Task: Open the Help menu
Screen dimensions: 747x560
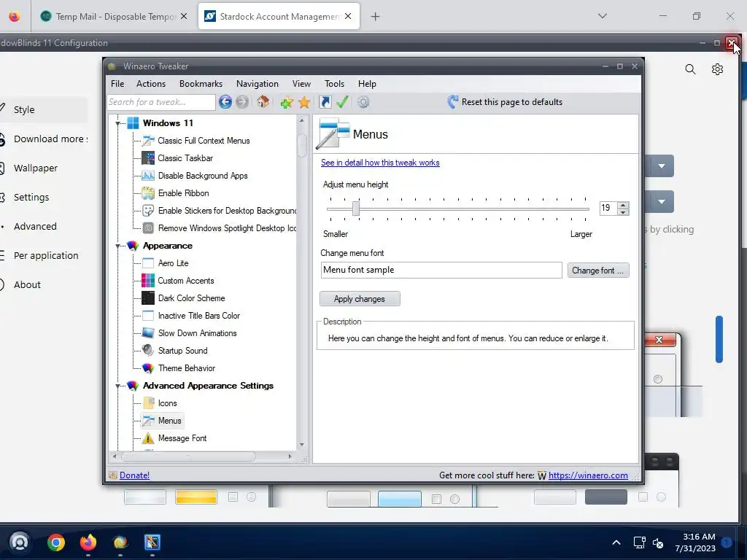Action: (x=367, y=84)
